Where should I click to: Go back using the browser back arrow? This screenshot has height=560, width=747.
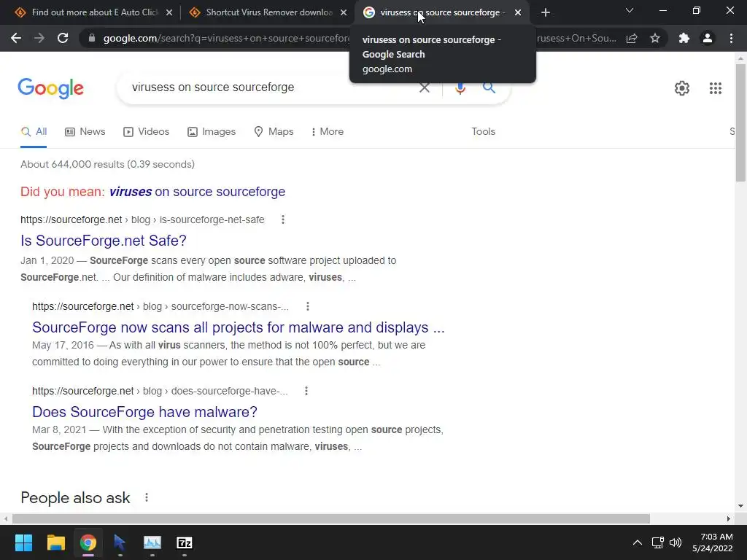(16, 38)
